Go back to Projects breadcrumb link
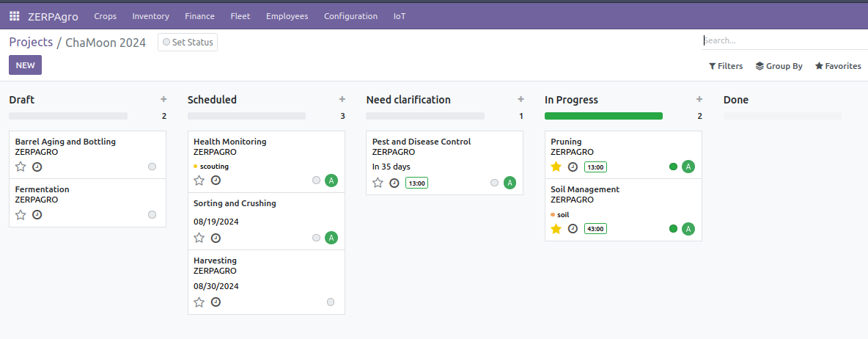Screen dimensions: 868x339 (31, 42)
